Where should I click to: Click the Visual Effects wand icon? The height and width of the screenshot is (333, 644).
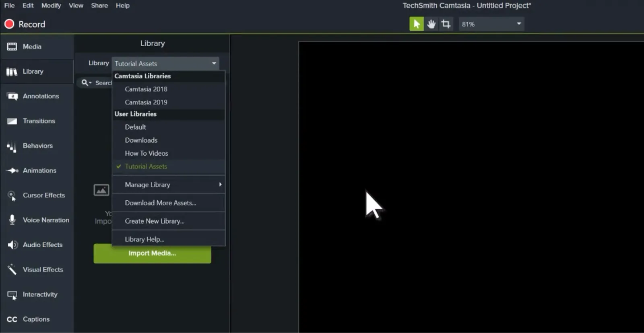tap(12, 269)
